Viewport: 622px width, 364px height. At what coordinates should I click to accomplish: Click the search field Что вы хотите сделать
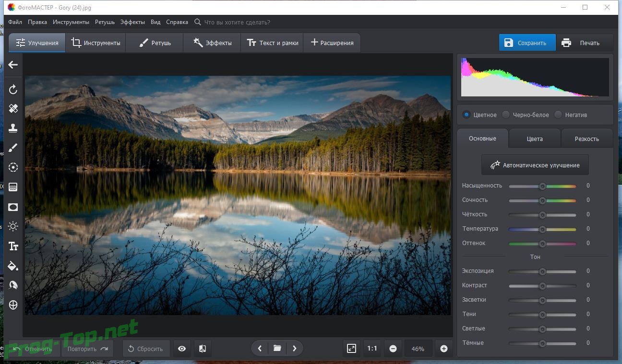(237, 22)
